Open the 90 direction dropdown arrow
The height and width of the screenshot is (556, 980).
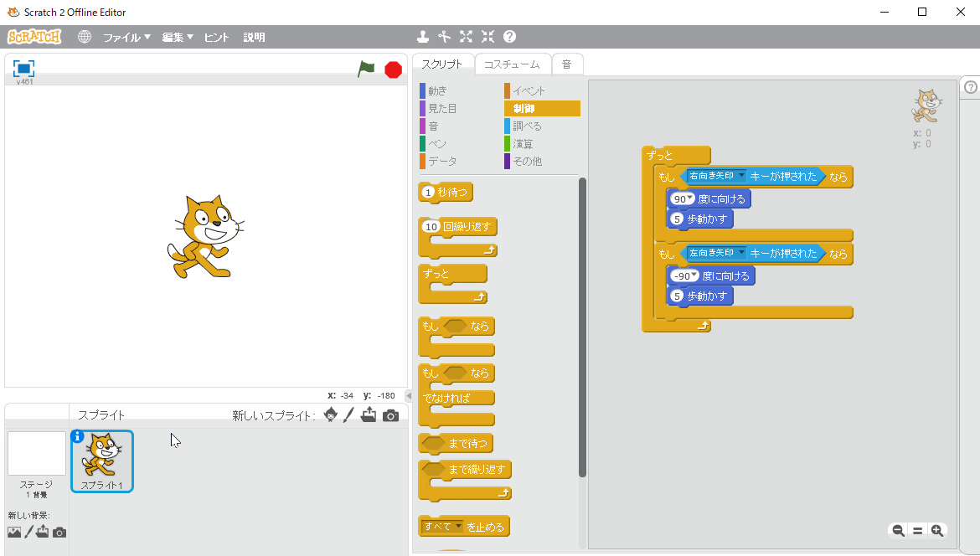click(x=690, y=198)
